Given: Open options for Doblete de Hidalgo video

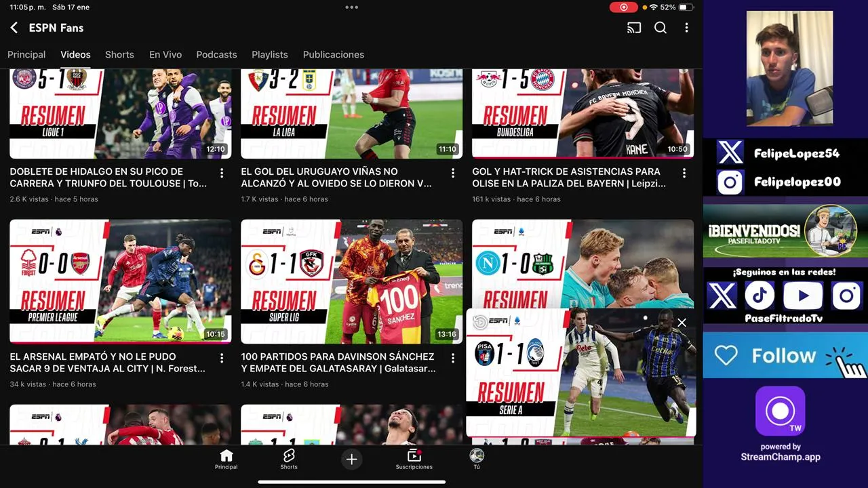Looking at the screenshot, I should pyautogui.click(x=222, y=174).
